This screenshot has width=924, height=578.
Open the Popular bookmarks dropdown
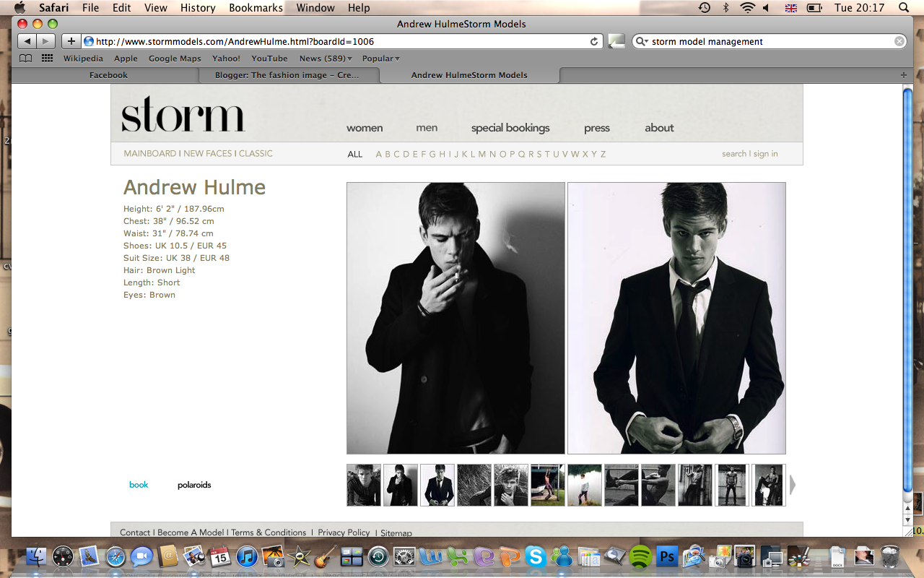point(380,58)
